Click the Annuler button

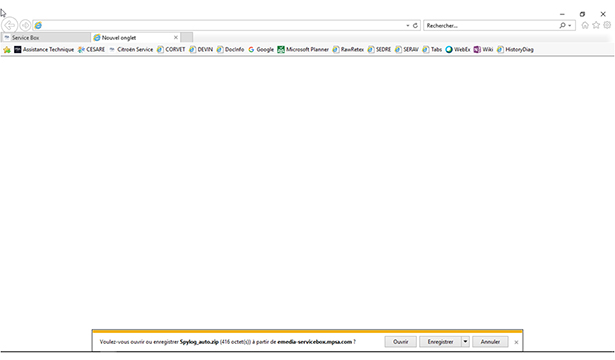click(x=490, y=342)
